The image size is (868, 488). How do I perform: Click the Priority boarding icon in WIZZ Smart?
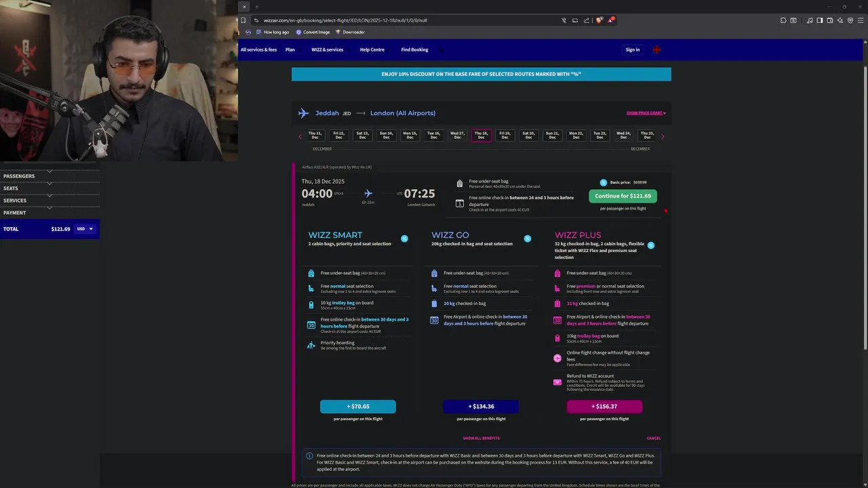pos(311,345)
